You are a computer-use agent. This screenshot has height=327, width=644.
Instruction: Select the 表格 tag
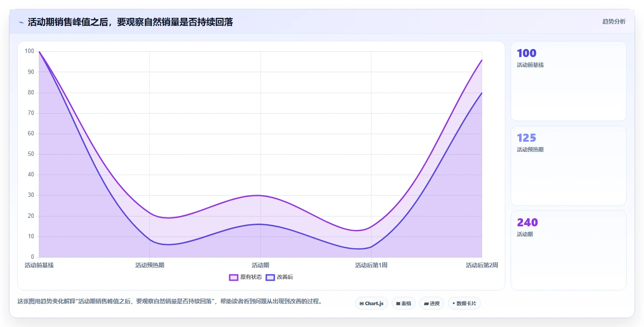404,303
